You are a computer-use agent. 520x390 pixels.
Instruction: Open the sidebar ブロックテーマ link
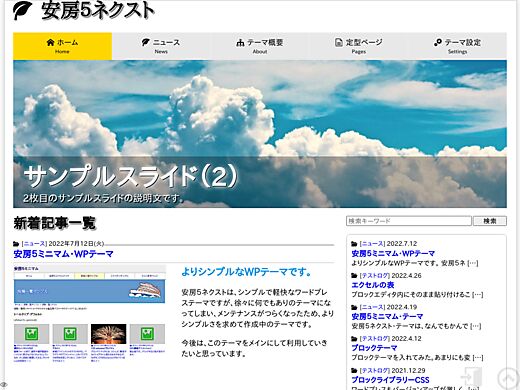coord(374,348)
